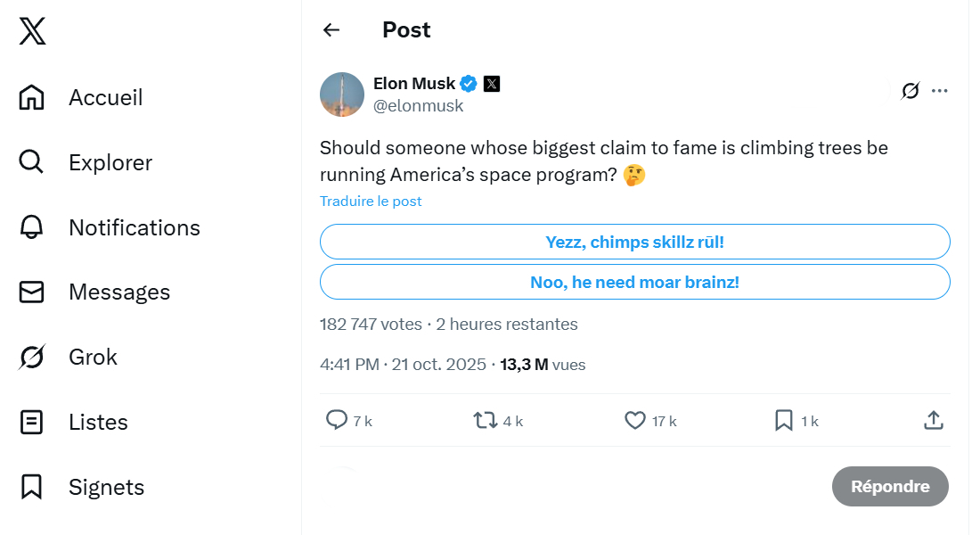Click the "Traduire le post" link
This screenshot has width=980, height=535.
click(x=371, y=202)
